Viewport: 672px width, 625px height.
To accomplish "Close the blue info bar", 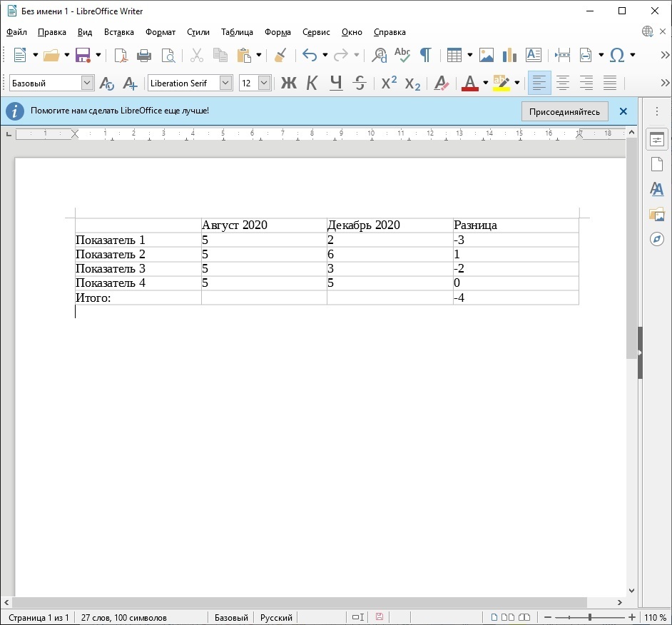I will (x=623, y=112).
